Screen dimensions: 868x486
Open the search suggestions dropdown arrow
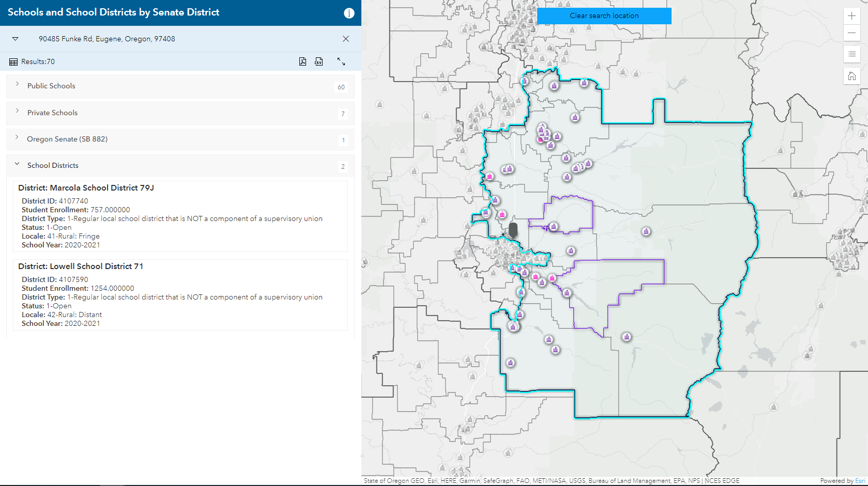pos(15,38)
